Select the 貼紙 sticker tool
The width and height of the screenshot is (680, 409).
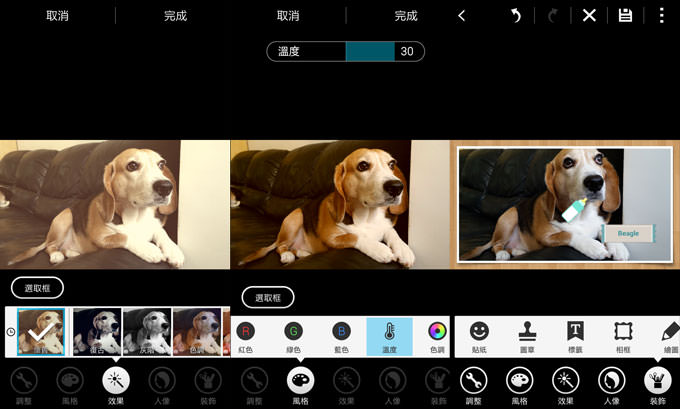click(479, 336)
